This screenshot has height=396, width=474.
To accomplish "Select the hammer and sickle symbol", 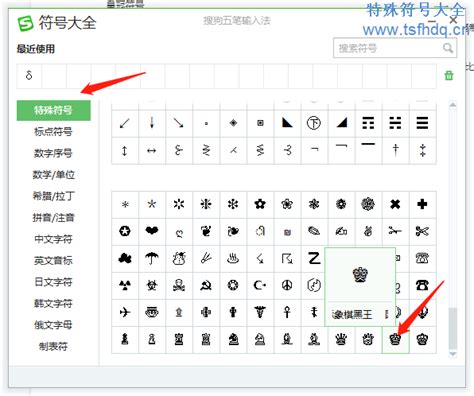I will pos(206,285).
